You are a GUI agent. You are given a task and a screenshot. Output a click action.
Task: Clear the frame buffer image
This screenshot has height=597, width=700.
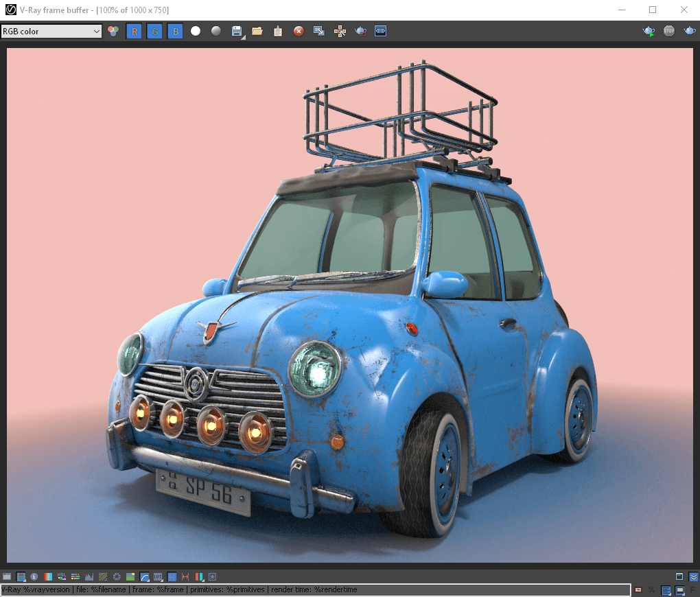[x=298, y=30]
